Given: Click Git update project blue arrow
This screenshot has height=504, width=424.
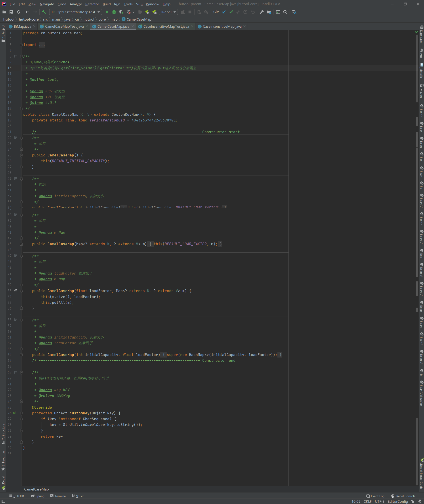Looking at the screenshot, I should (x=224, y=12).
